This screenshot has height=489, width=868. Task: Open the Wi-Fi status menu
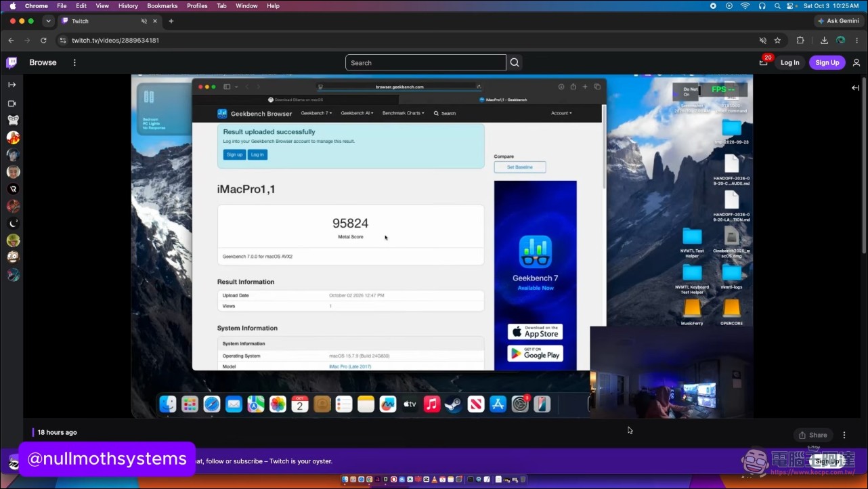pyautogui.click(x=745, y=6)
